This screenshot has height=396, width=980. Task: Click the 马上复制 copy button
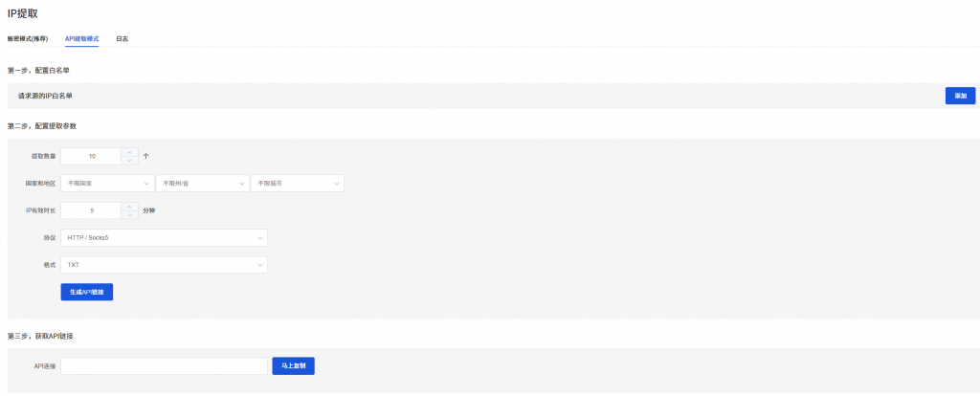(x=293, y=365)
